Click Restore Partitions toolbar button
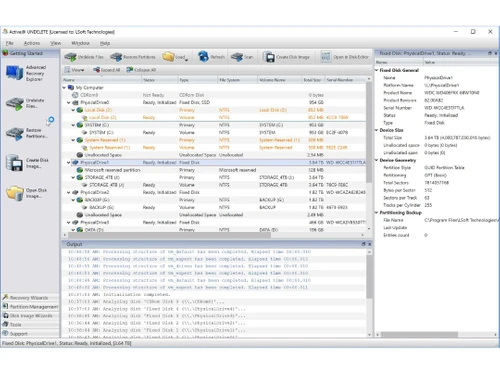This screenshot has height=375, width=500. point(133,57)
